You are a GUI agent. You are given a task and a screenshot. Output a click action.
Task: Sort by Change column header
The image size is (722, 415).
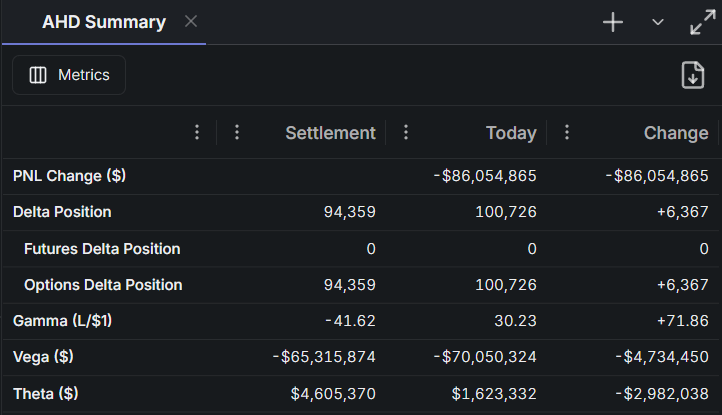pyautogui.click(x=676, y=133)
